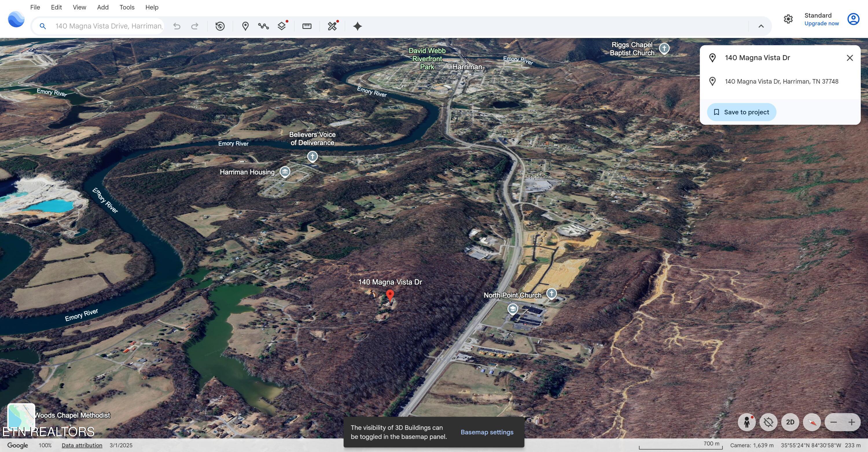Viewport: 868px width, 452px height.
Task: Click the redo arrow icon
Action: (194, 26)
